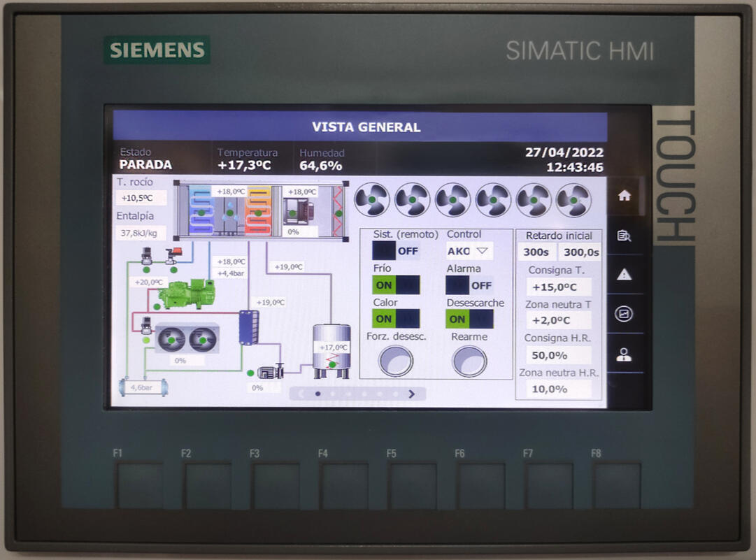Image resolution: width=756 pixels, height=560 pixels.
Task: Switch the Calor toggle
Action: [x=396, y=319]
